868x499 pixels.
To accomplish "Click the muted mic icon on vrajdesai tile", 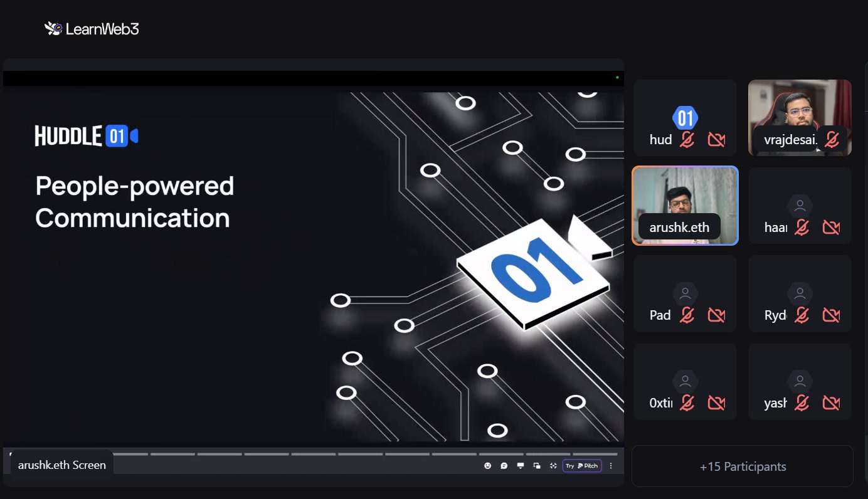I will pyautogui.click(x=832, y=139).
